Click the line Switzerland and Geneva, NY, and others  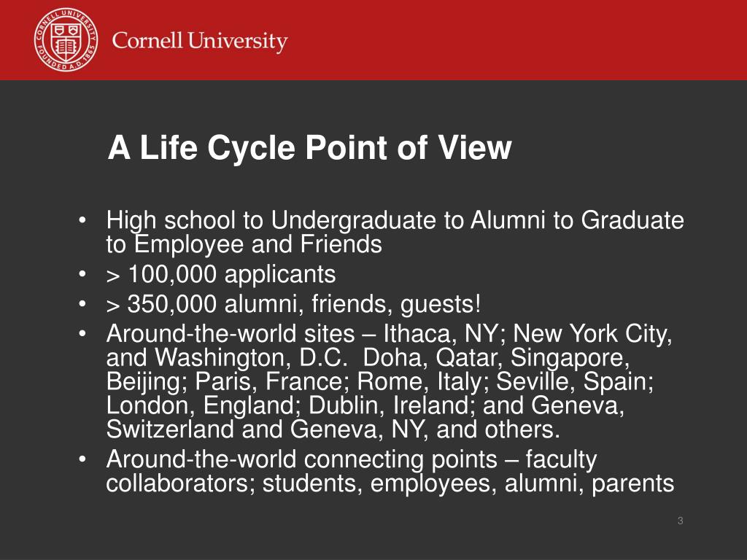[333, 429]
